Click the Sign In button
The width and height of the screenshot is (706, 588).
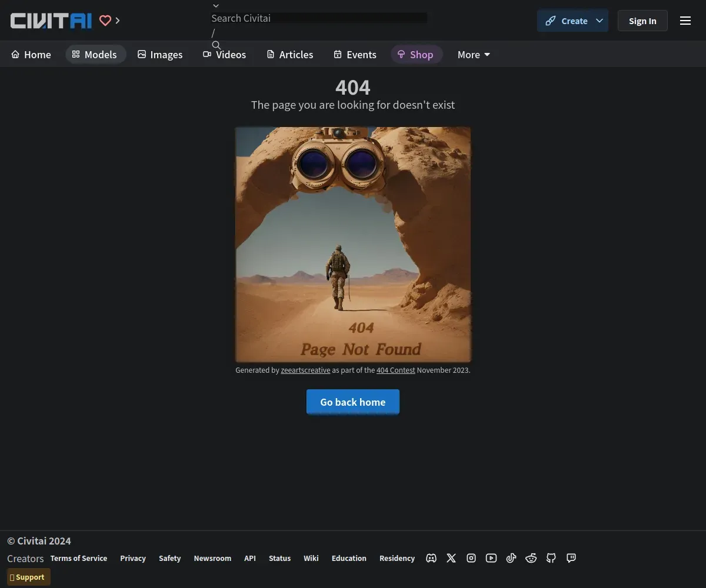click(x=642, y=21)
